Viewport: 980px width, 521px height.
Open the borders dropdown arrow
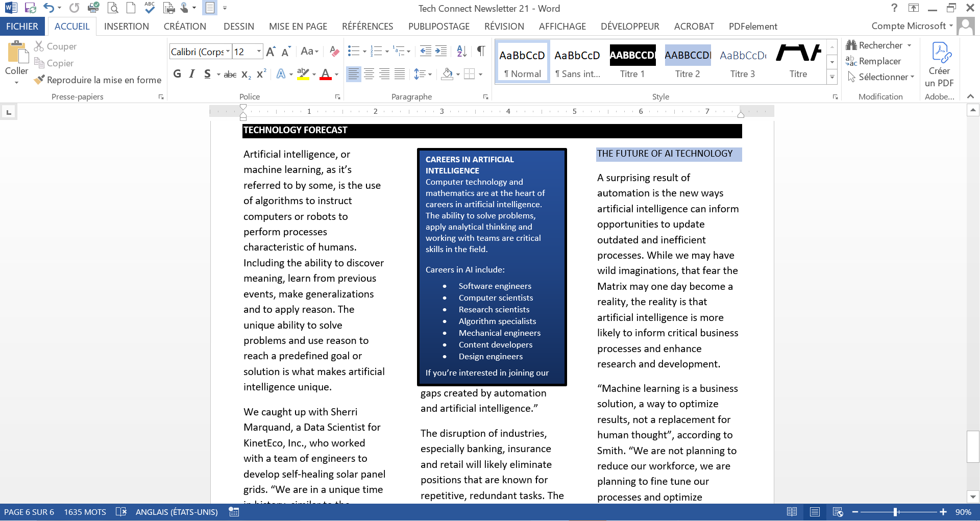click(x=480, y=75)
